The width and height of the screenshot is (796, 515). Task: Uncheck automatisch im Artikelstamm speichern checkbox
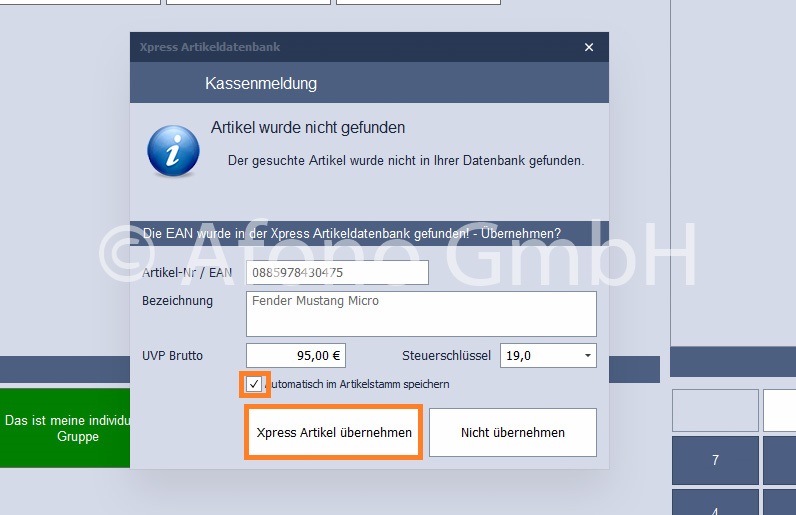(254, 384)
